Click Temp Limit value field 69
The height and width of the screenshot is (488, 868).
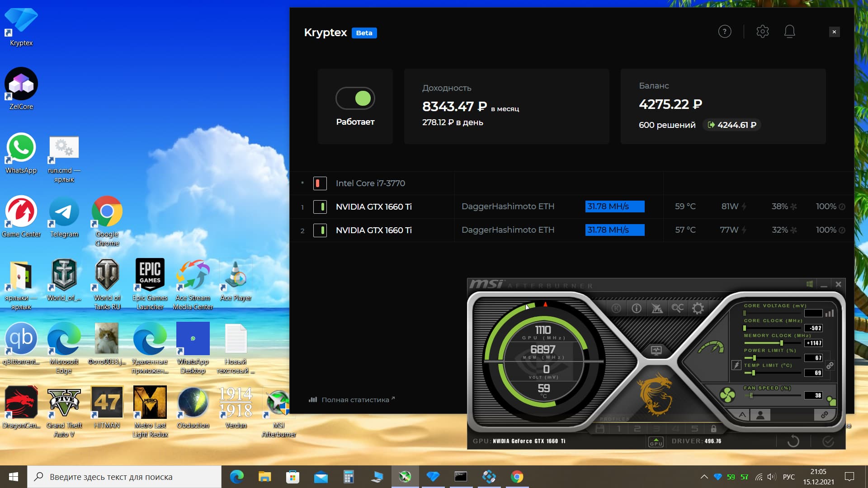click(x=813, y=373)
